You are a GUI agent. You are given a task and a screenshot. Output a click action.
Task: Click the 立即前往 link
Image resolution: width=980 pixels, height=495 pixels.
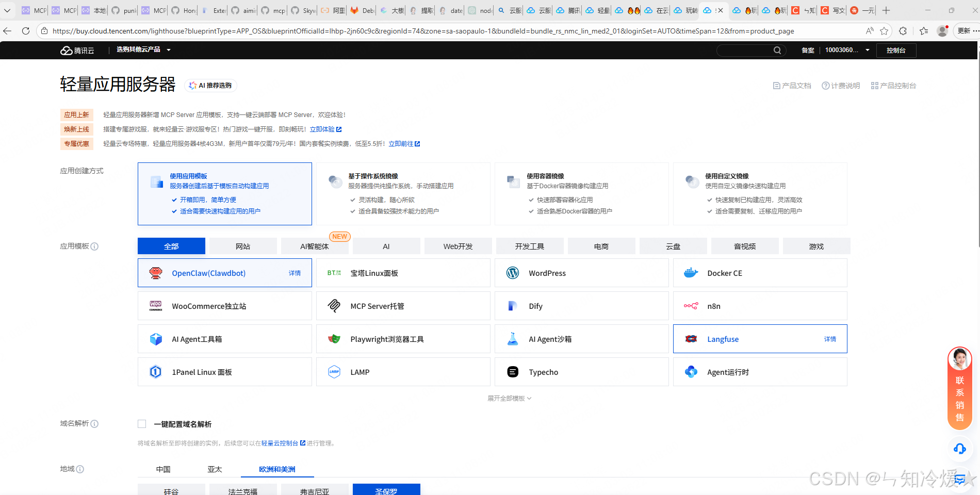(404, 144)
